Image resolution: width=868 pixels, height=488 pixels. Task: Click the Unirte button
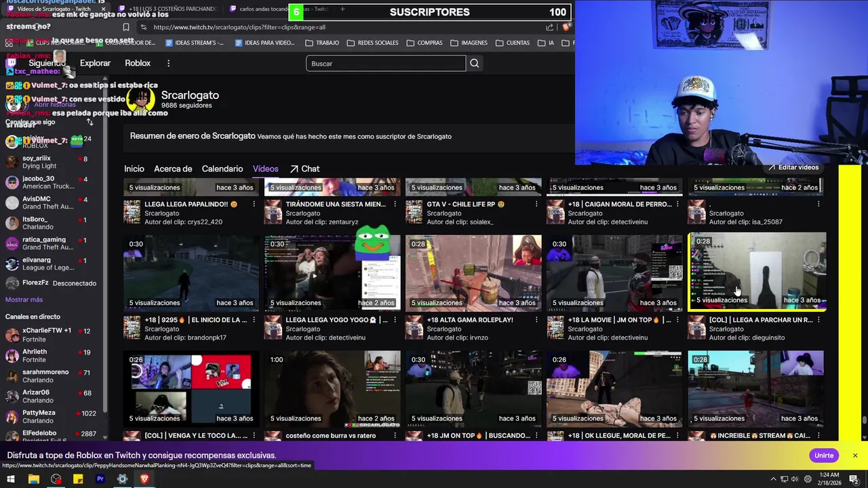click(824, 455)
